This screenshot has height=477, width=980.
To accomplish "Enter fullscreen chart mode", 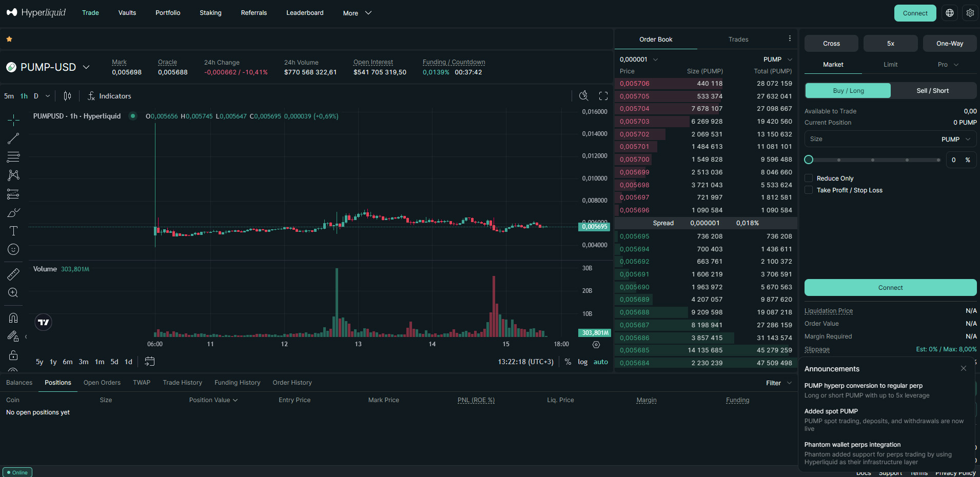I will [x=603, y=95].
